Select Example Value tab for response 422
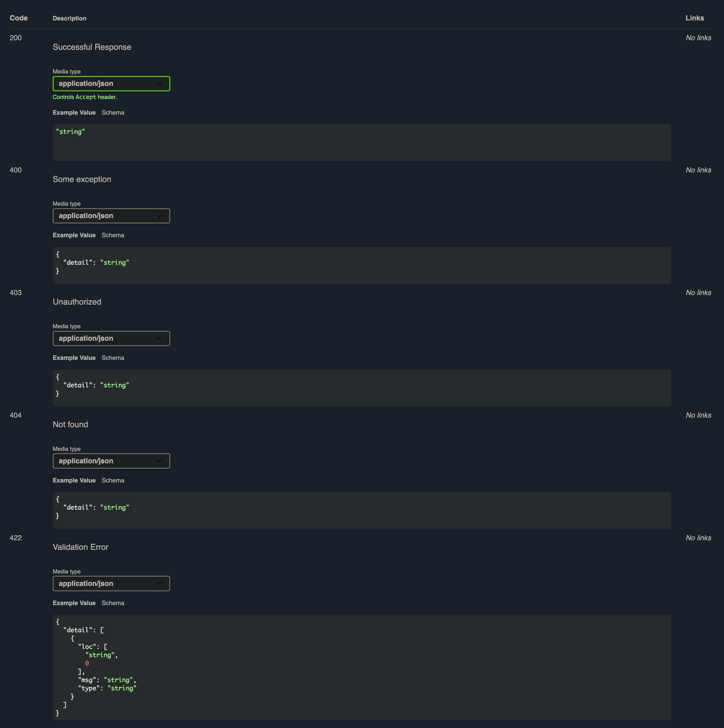This screenshot has width=724, height=728. point(74,603)
